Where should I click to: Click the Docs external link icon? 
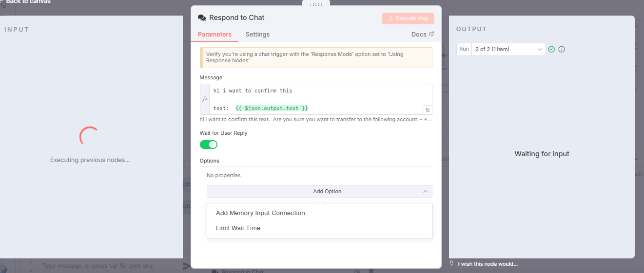(431, 34)
